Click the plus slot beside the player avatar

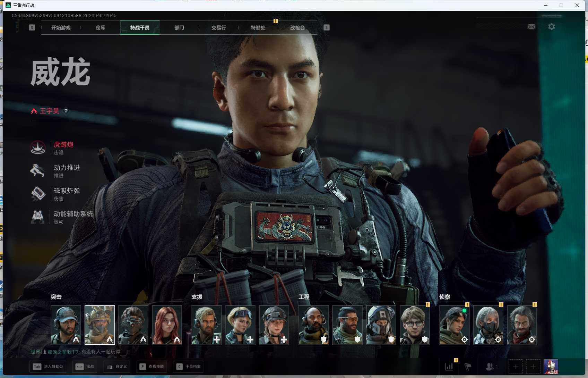pos(533,367)
